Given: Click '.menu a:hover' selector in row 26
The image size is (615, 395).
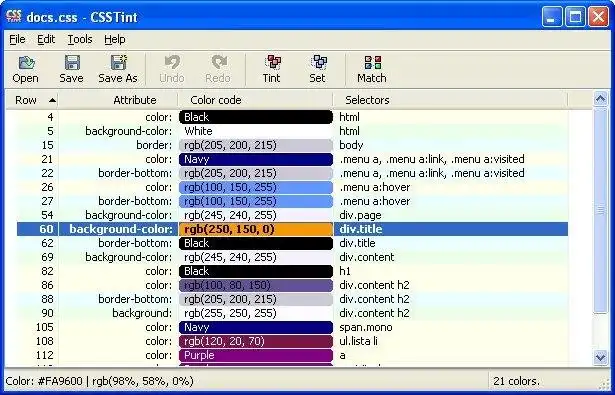Looking at the screenshot, I should (x=375, y=187).
